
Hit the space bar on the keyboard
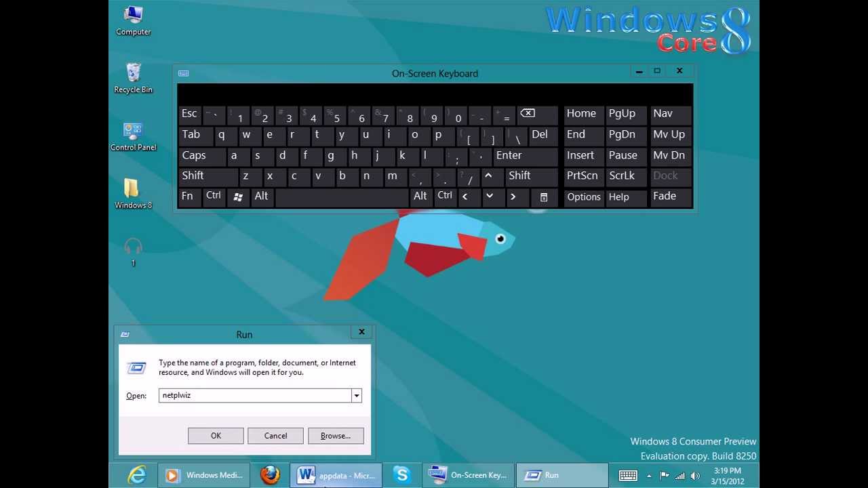coord(342,197)
